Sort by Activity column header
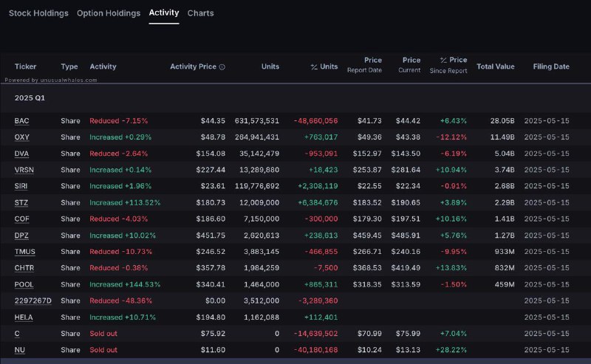This screenshot has width=591, height=364. pyautogui.click(x=103, y=66)
